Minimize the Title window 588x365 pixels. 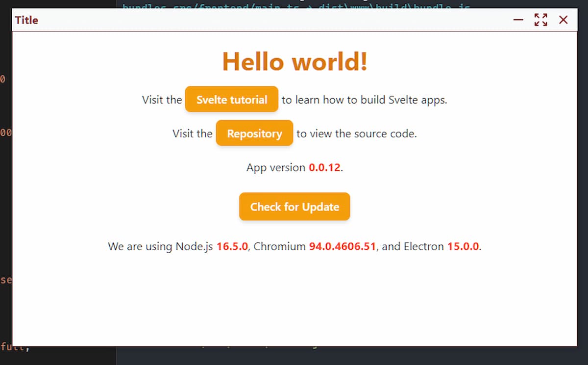pos(518,20)
